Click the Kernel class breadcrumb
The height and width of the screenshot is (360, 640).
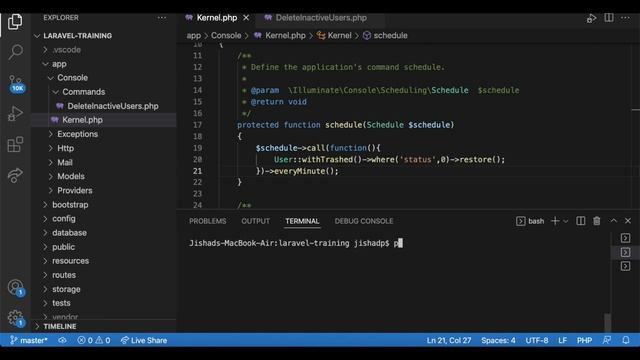pos(334,36)
